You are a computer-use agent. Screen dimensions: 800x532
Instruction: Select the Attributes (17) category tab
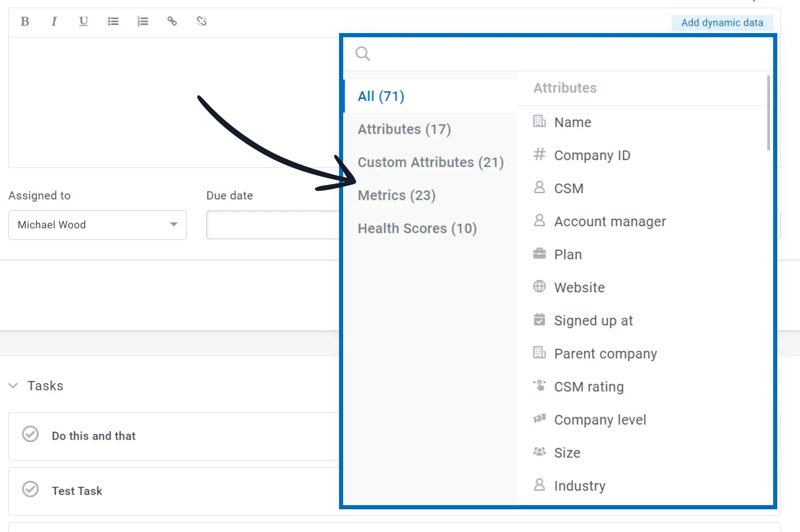430,129
